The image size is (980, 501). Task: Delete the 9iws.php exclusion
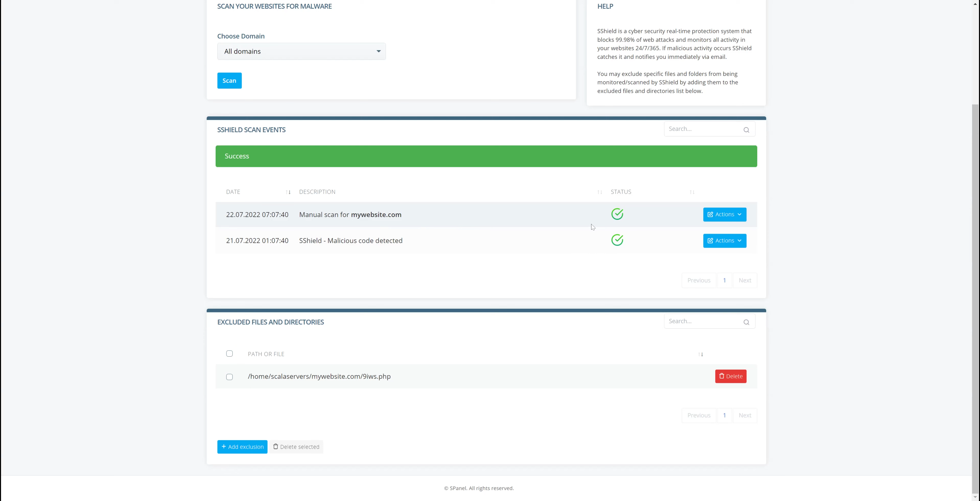(730, 377)
